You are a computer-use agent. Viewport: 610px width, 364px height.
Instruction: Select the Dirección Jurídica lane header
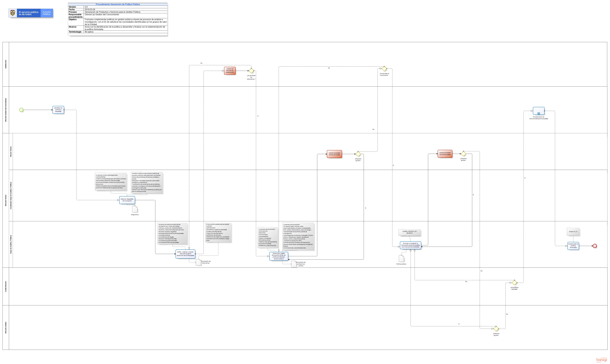pyautogui.click(x=6, y=327)
